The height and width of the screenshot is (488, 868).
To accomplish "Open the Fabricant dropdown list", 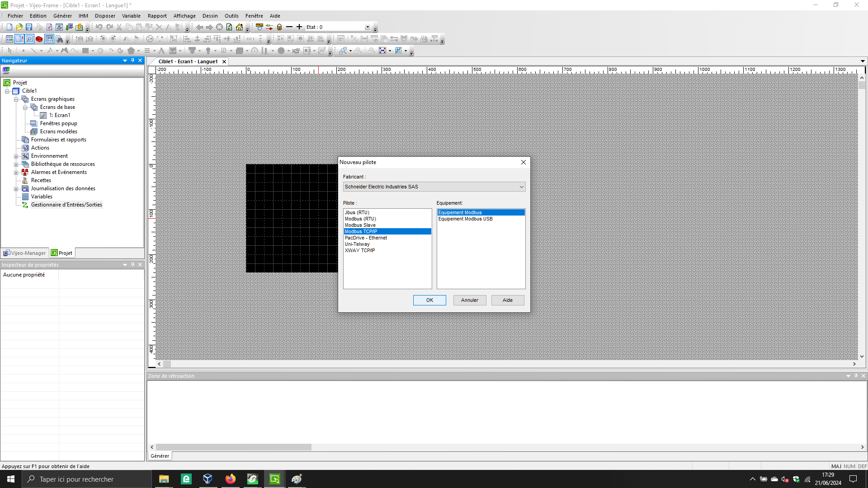I will point(521,187).
